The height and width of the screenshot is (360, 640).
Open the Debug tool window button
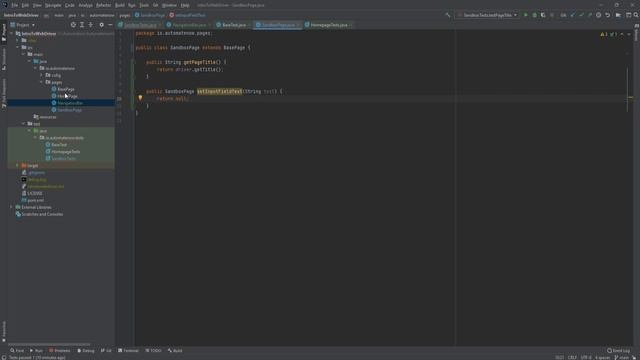point(86,351)
